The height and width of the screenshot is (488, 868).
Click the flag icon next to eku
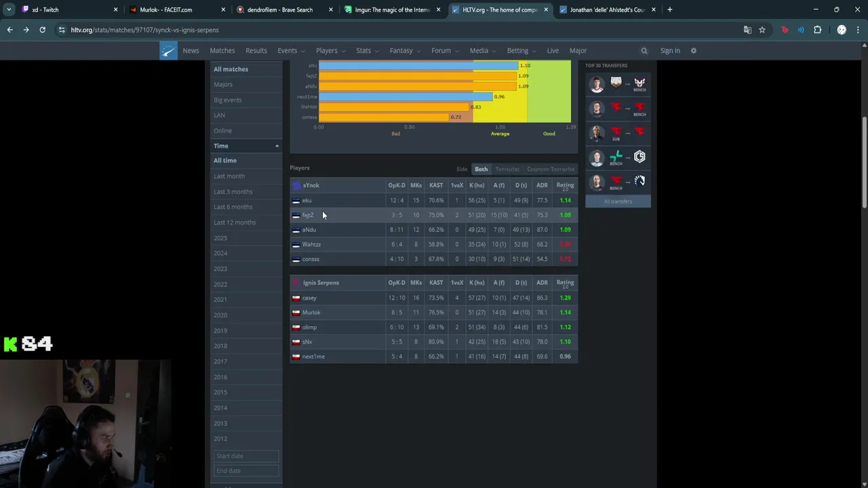click(296, 201)
